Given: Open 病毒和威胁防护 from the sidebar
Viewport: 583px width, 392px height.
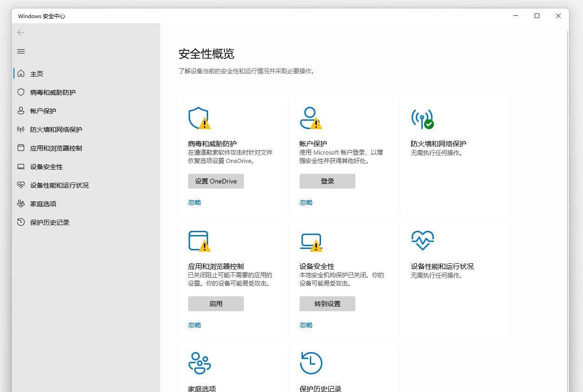Looking at the screenshot, I should click(x=52, y=92).
